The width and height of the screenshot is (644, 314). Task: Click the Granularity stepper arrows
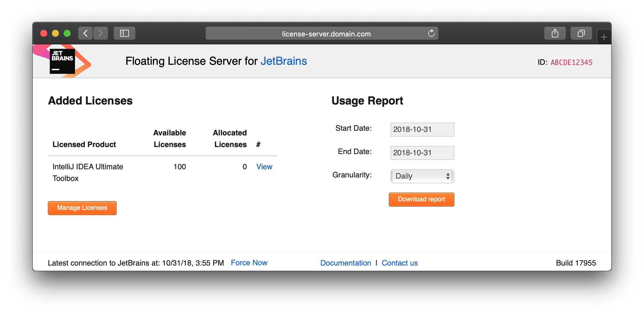coord(448,176)
